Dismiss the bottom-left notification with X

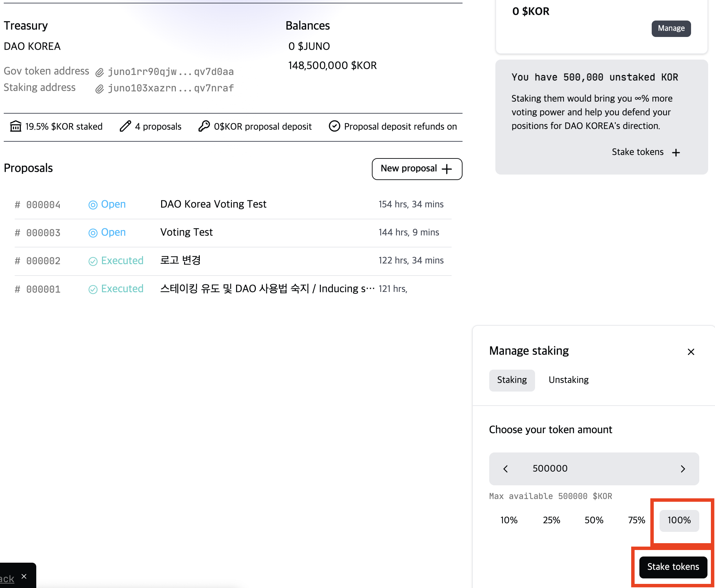(24, 576)
